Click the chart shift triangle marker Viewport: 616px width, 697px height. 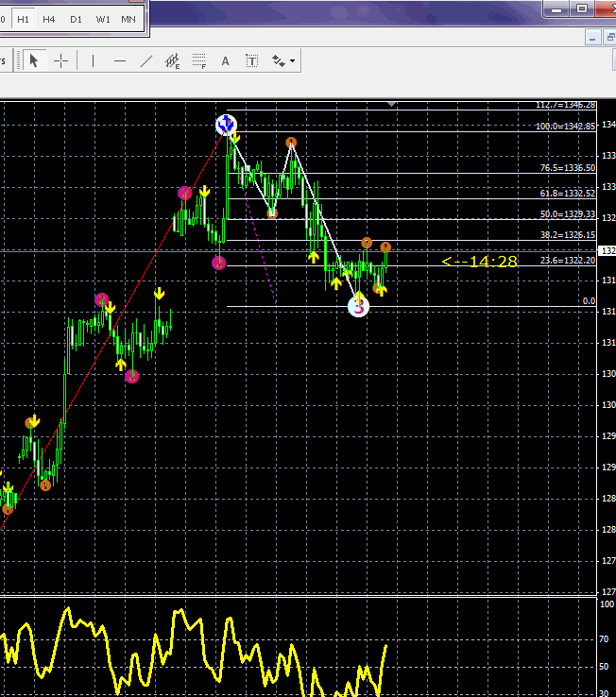[391, 105]
